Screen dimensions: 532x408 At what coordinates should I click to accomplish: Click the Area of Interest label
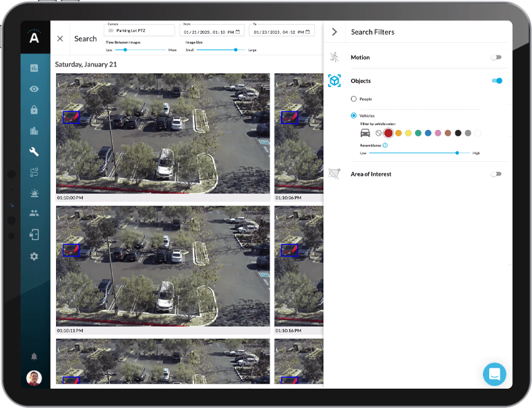click(x=371, y=174)
